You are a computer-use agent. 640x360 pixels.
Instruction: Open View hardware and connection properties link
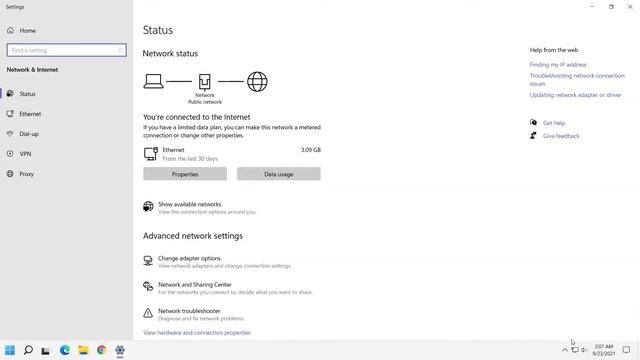pyautogui.click(x=197, y=333)
